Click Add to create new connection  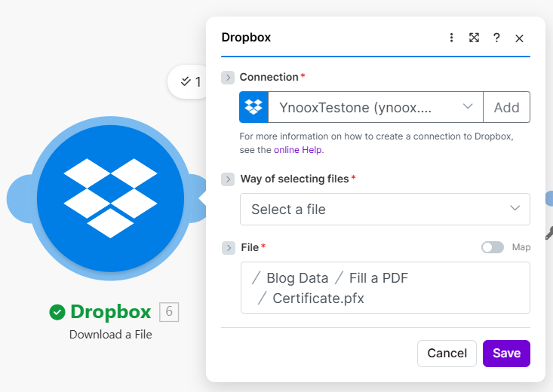[506, 107]
